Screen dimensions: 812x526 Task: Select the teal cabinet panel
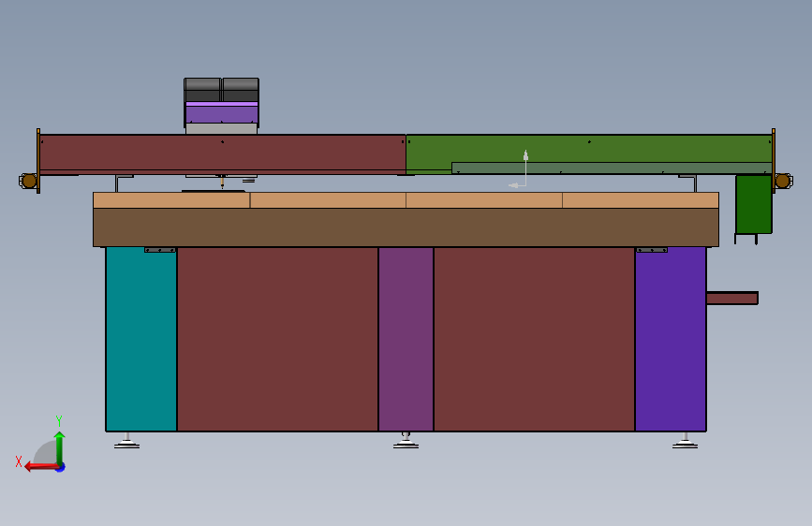coord(141,339)
